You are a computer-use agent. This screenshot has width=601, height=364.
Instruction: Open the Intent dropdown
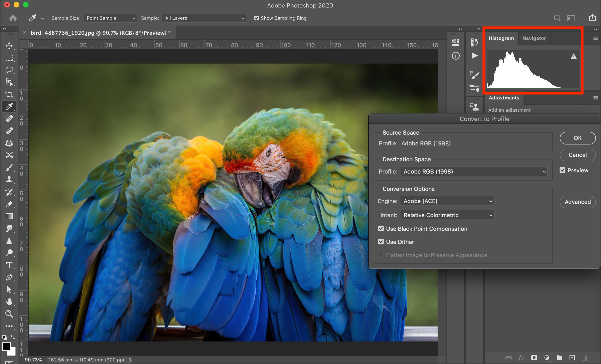point(447,215)
